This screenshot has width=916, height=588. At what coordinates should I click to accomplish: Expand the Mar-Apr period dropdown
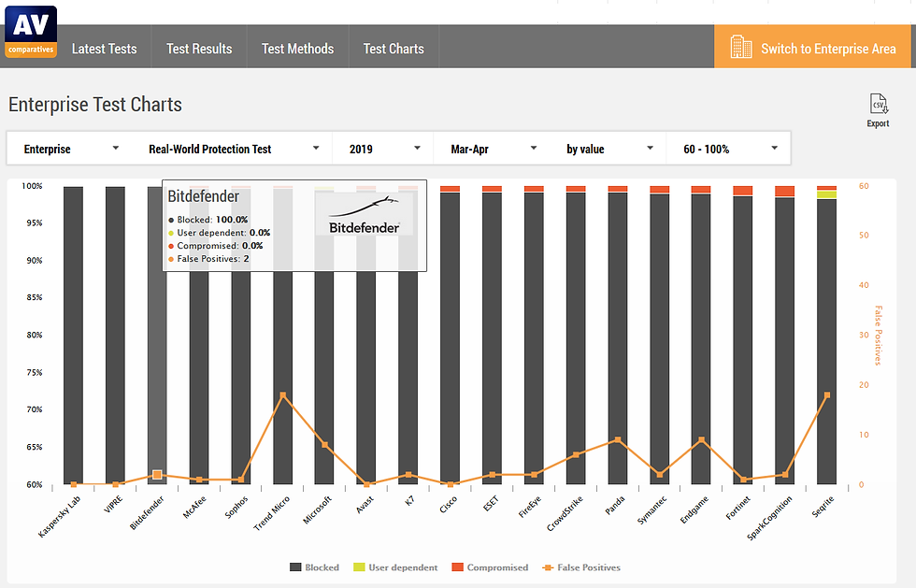[493, 149]
